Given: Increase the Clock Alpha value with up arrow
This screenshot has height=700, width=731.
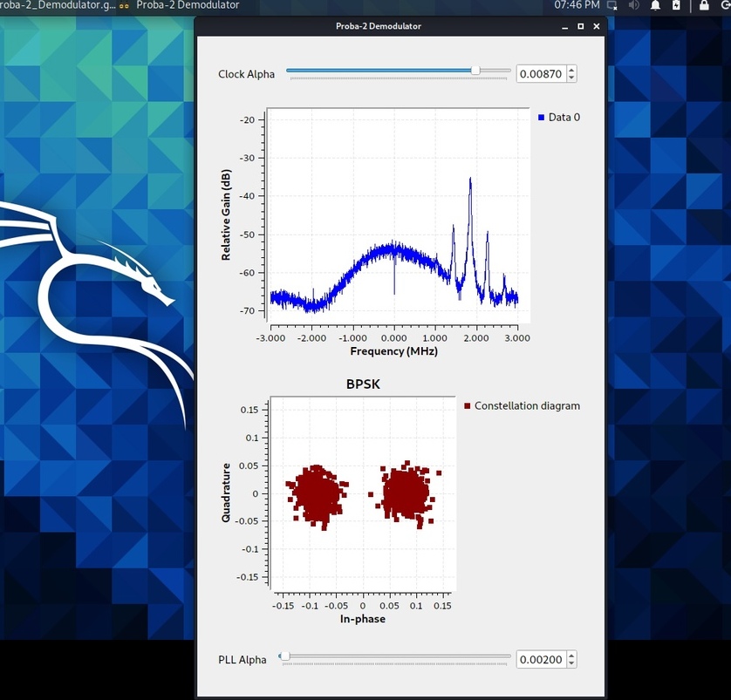Looking at the screenshot, I should (571, 71).
